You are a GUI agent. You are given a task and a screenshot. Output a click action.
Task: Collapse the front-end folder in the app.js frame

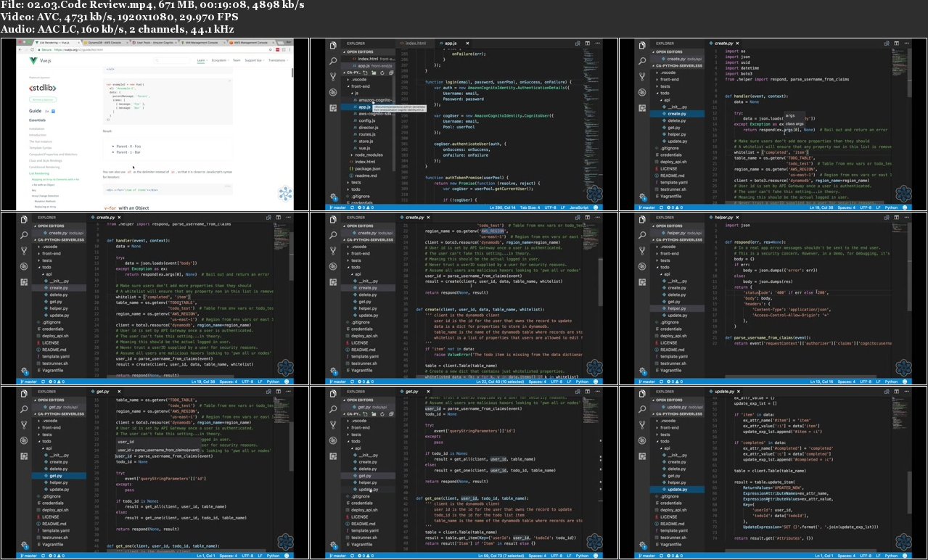(361, 86)
